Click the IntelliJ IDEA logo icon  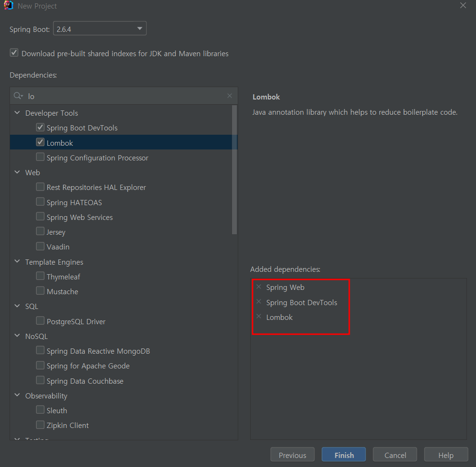pos(9,5)
